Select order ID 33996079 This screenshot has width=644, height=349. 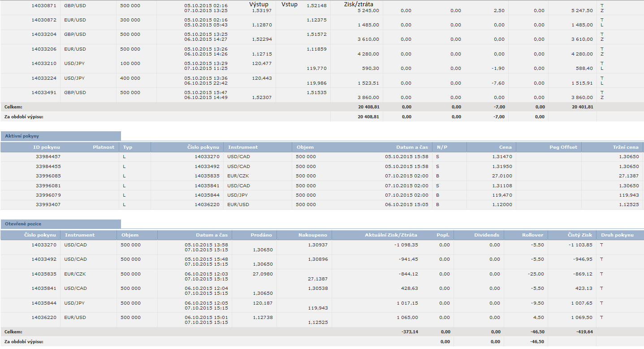click(48, 195)
